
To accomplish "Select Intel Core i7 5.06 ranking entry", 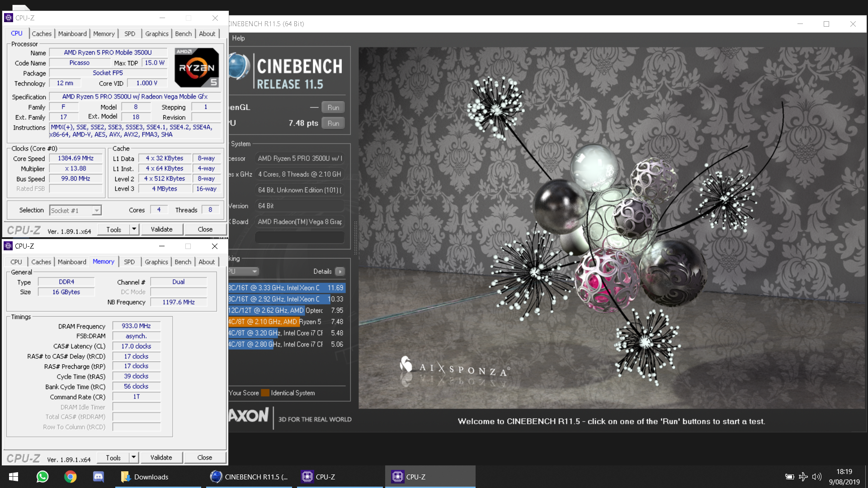I will [287, 344].
